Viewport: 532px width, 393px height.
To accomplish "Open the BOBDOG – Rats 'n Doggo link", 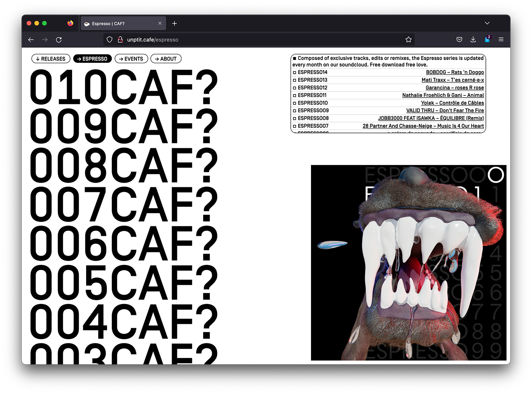I will click(x=455, y=72).
